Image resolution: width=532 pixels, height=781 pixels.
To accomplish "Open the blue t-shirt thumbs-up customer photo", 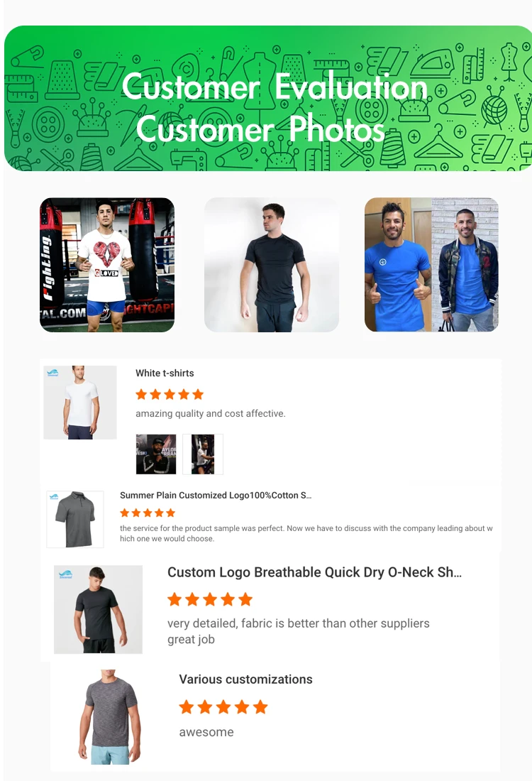I will pyautogui.click(x=431, y=265).
